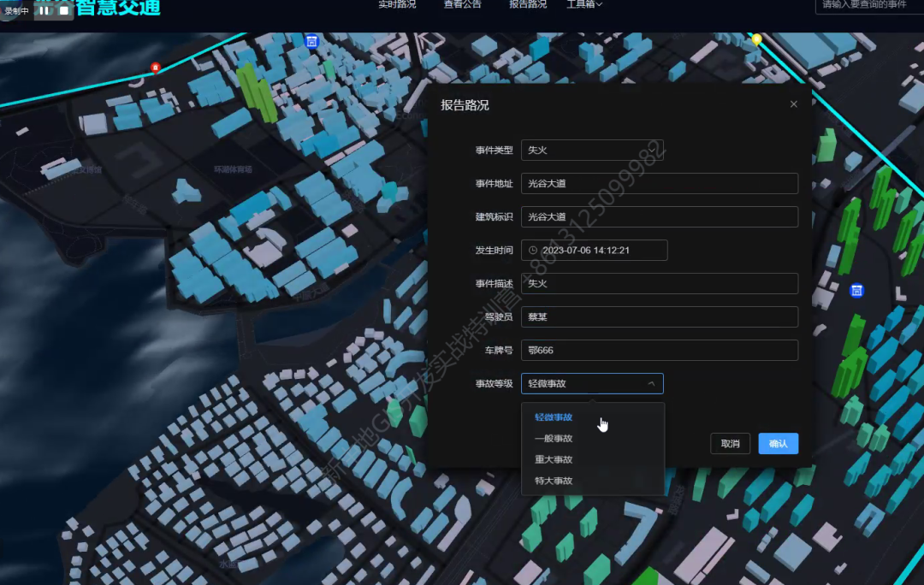
Task: Click blue building marker at top of map
Action: coord(311,41)
